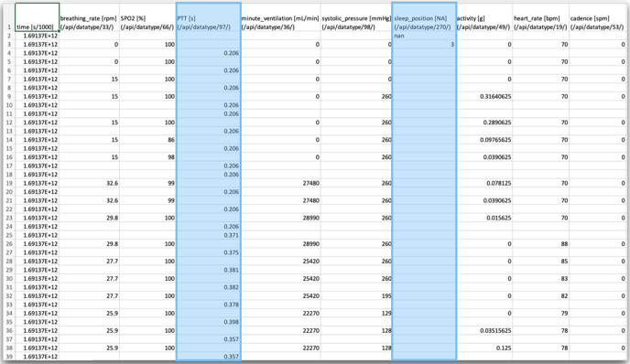Select the nan cell in sleep_position column

click(424, 36)
